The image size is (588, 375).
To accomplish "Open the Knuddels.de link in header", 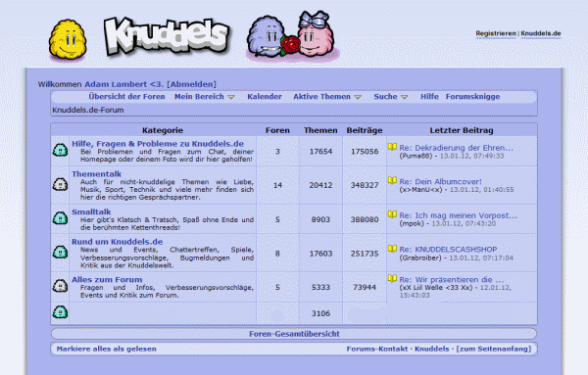I will (x=541, y=33).
